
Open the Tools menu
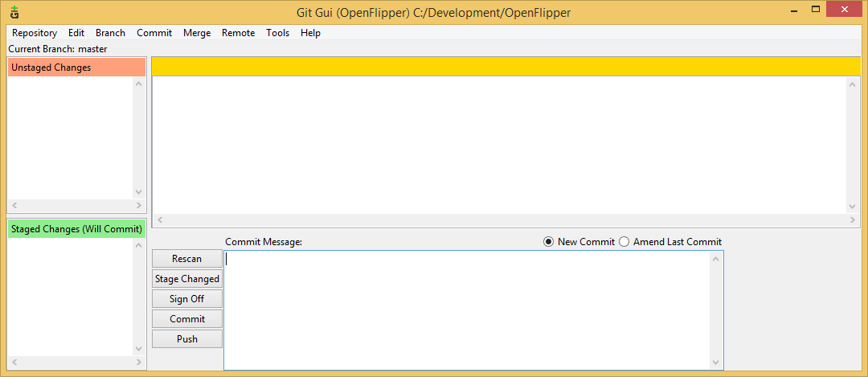[278, 33]
